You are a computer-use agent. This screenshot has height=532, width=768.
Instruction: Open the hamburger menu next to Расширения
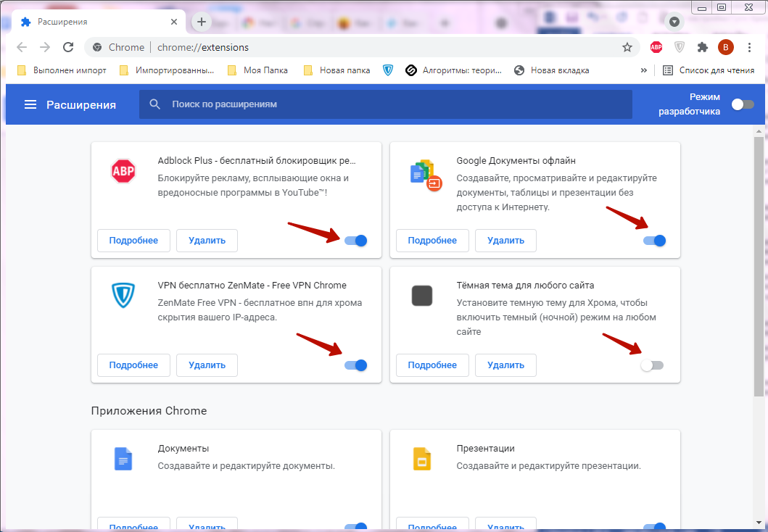pos(30,104)
